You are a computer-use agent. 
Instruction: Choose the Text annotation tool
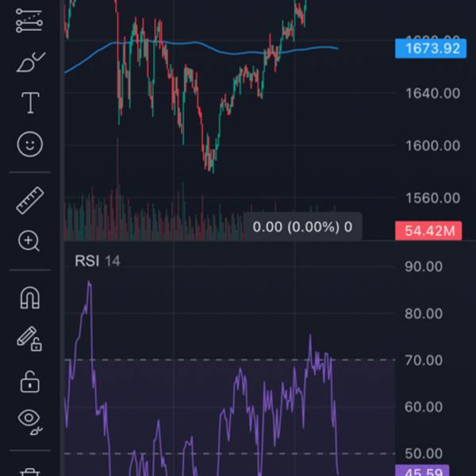point(30,102)
